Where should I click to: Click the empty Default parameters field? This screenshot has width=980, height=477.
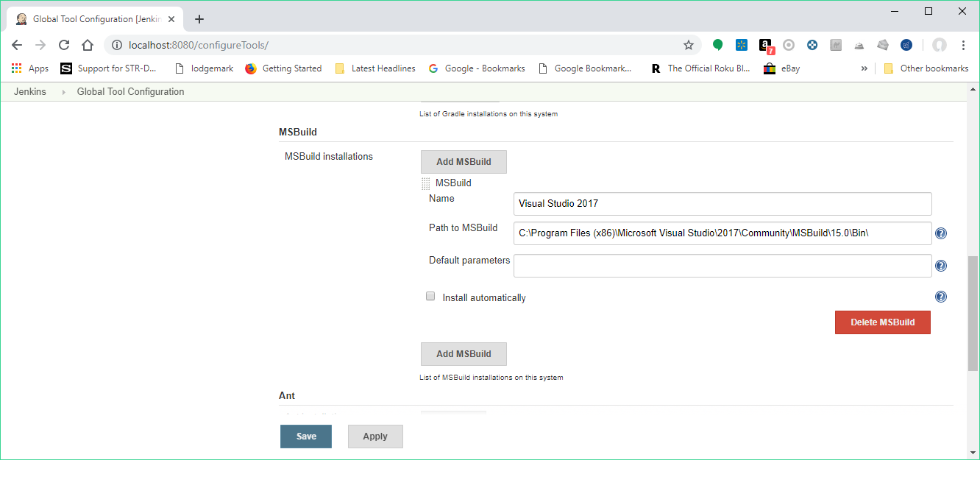(x=722, y=266)
